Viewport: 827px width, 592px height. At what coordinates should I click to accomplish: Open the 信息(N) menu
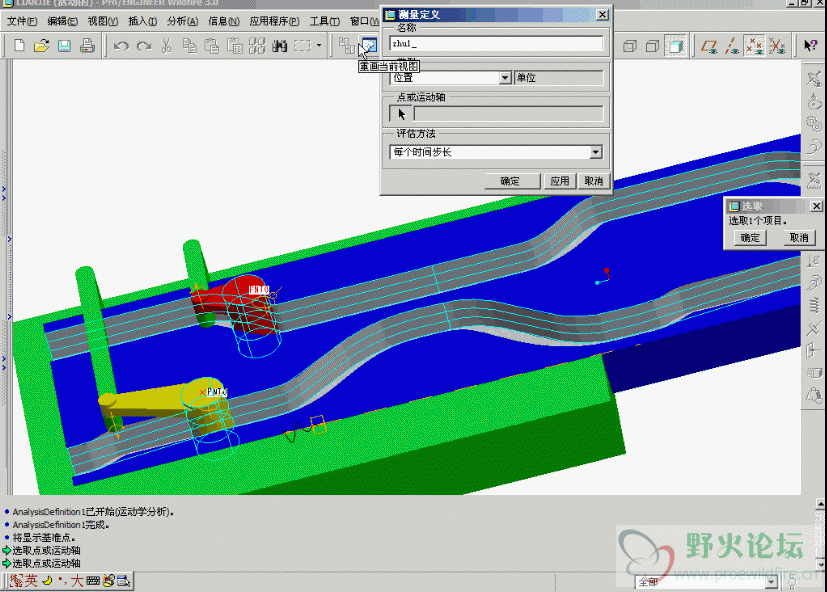[x=224, y=21]
